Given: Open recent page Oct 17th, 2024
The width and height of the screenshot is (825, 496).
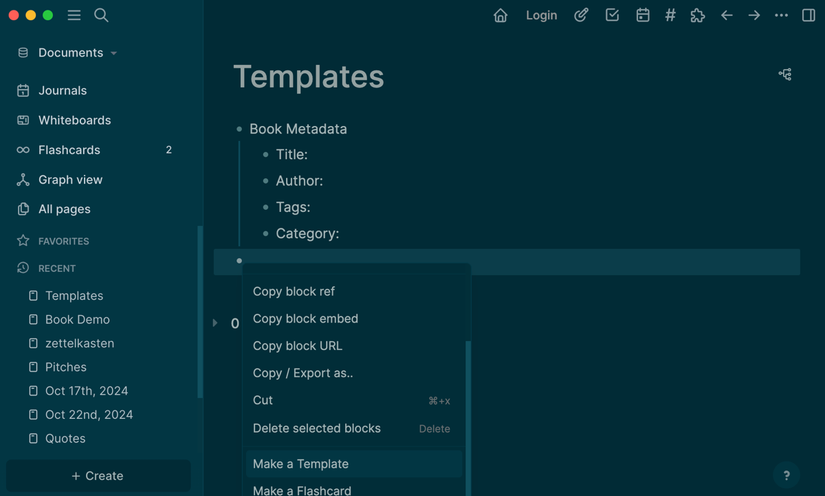Looking at the screenshot, I should coord(86,390).
